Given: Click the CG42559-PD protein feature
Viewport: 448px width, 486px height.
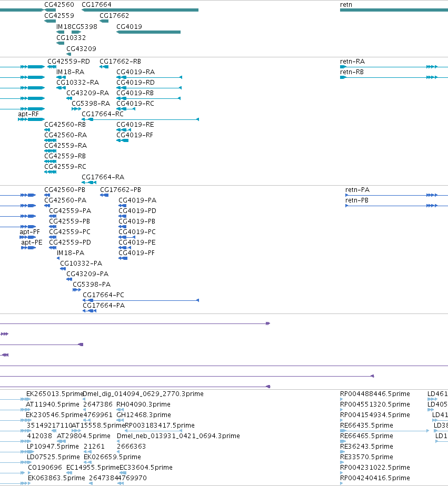Looking at the screenshot, I should [53, 248].
